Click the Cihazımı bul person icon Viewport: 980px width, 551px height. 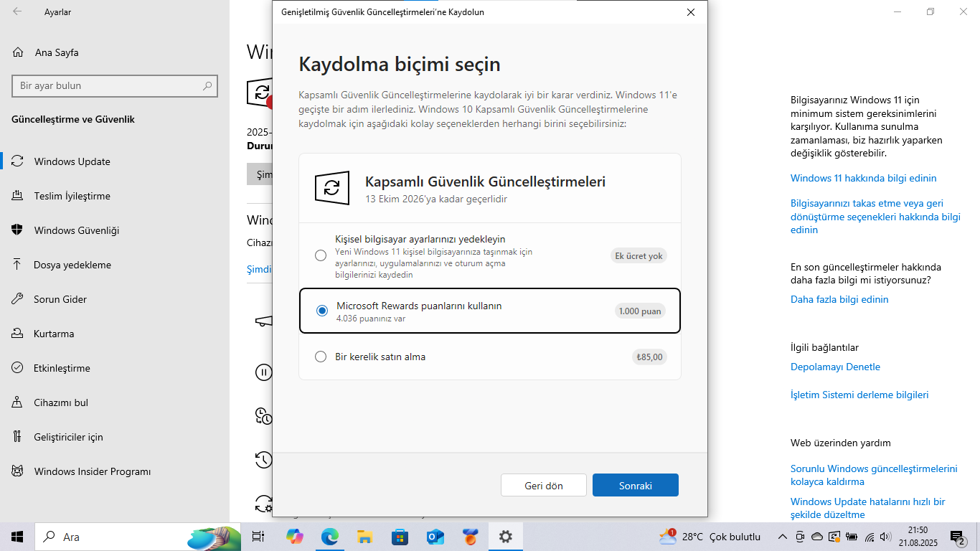[x=18, y=402]
